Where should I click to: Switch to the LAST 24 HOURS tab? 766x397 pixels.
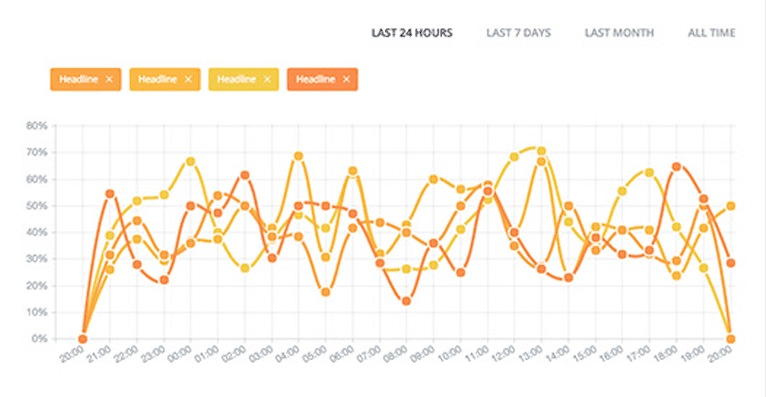click(412, 33)
